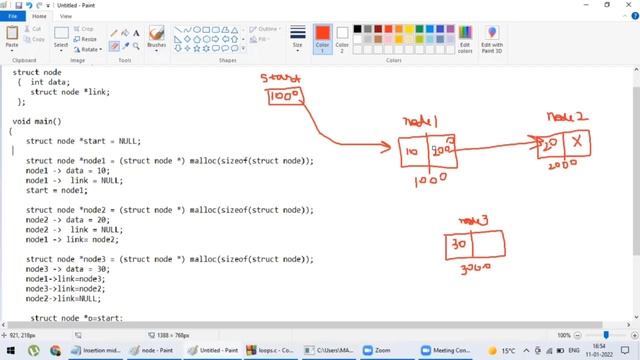The width and height of the screenshot is (640, 360).
Task: Choose the Oval shape
Action: (197, 30)
